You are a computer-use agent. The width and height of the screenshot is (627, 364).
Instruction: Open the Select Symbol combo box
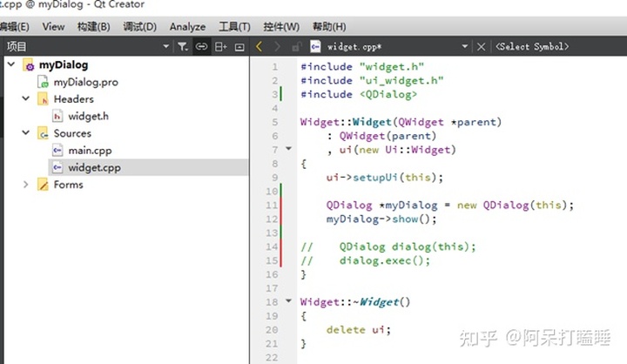tap(532, 47)
